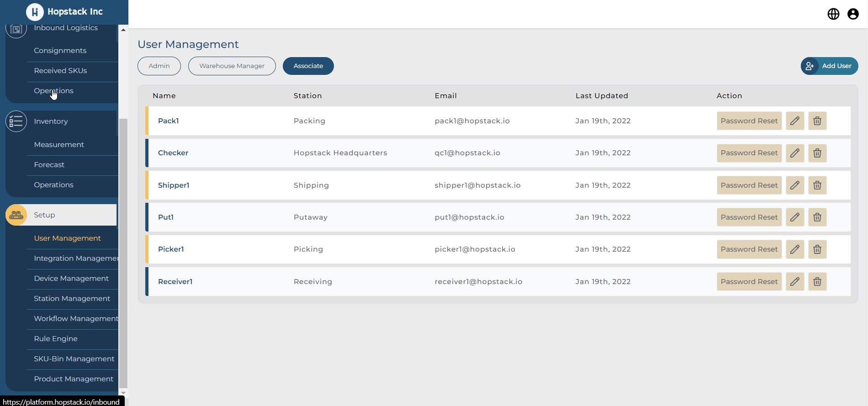
Task: Edit Picker1 using the pencil icon
Action: [x=795, y=249]
